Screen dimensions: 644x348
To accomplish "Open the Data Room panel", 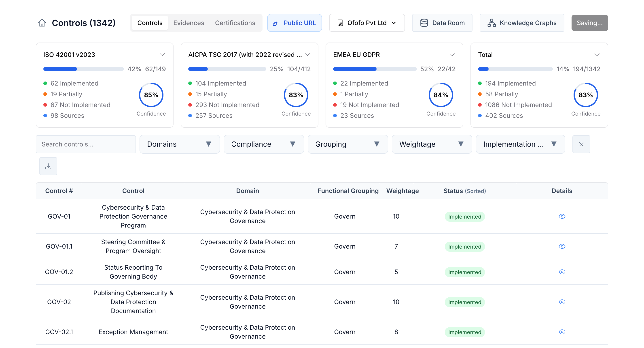I will pyautogui.click(x=442, y=23).
